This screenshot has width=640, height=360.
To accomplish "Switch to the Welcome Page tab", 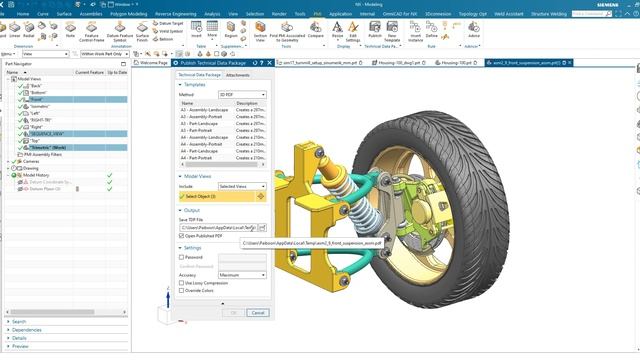I will 151,63.
